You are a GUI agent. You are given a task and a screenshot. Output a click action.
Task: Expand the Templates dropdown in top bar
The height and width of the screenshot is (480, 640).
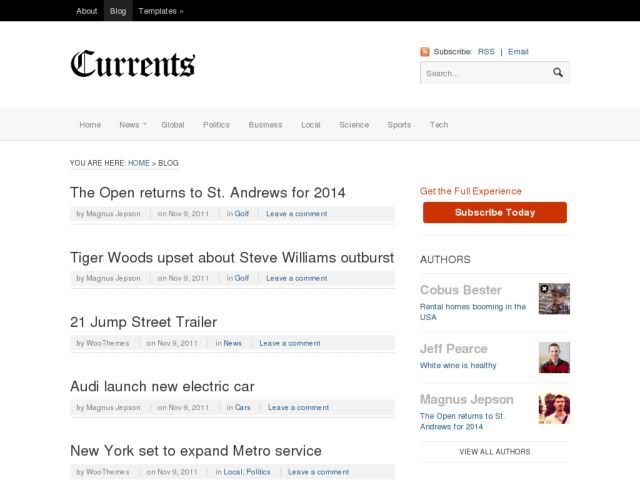(x=160, y=11)
